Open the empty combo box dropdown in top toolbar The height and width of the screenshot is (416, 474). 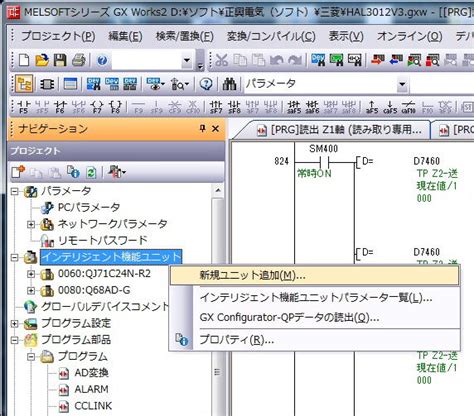pos(187,60)
